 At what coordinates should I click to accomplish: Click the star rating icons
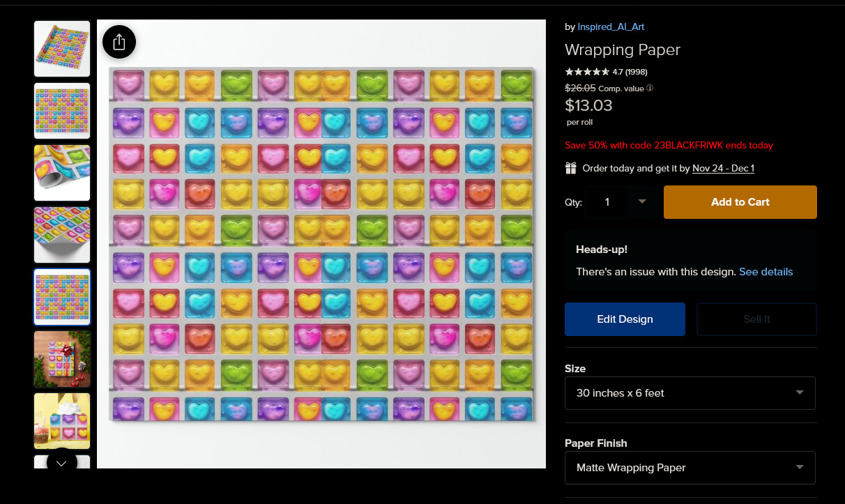tap(587, 71)
